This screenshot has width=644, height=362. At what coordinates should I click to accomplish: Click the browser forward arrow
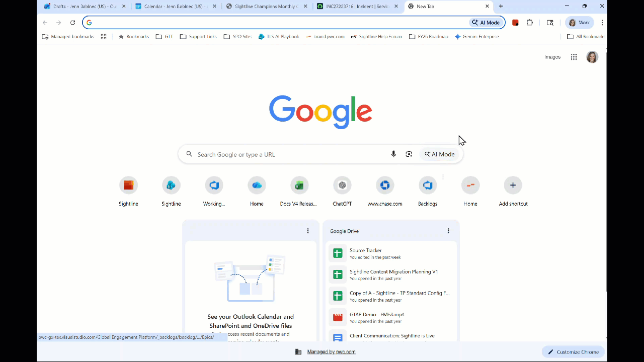pos(59,23)
